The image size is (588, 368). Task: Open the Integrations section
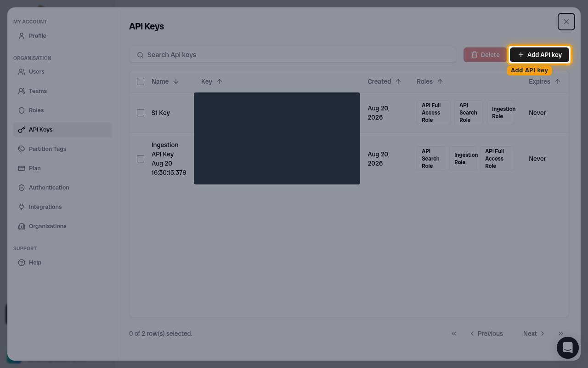(x=62, y=207)
